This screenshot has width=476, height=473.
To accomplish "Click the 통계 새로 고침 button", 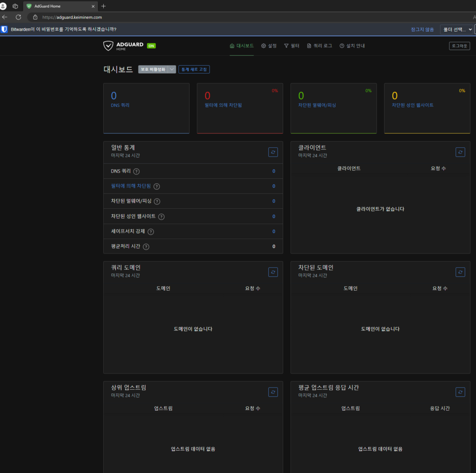I will (194, 69).
